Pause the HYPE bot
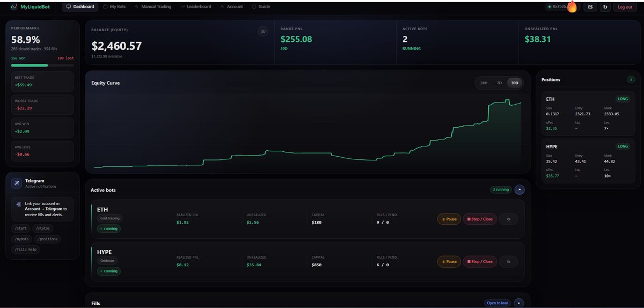Screen dimensions: 644x308 [x=449, y=261]
